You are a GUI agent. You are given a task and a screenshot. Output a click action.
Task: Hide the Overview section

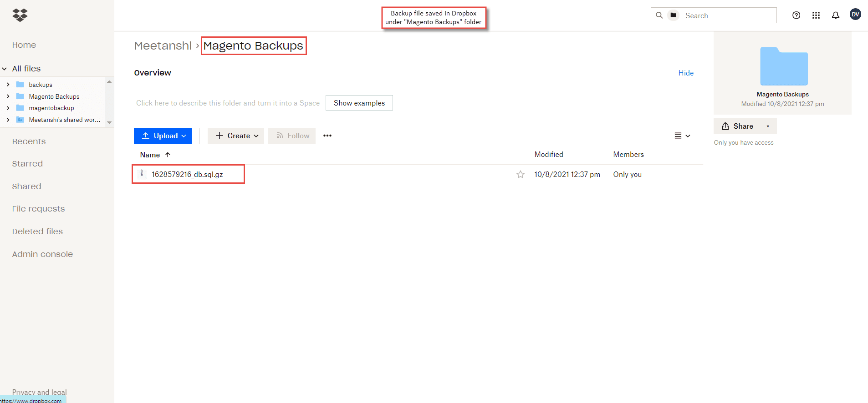coord(686,73)
